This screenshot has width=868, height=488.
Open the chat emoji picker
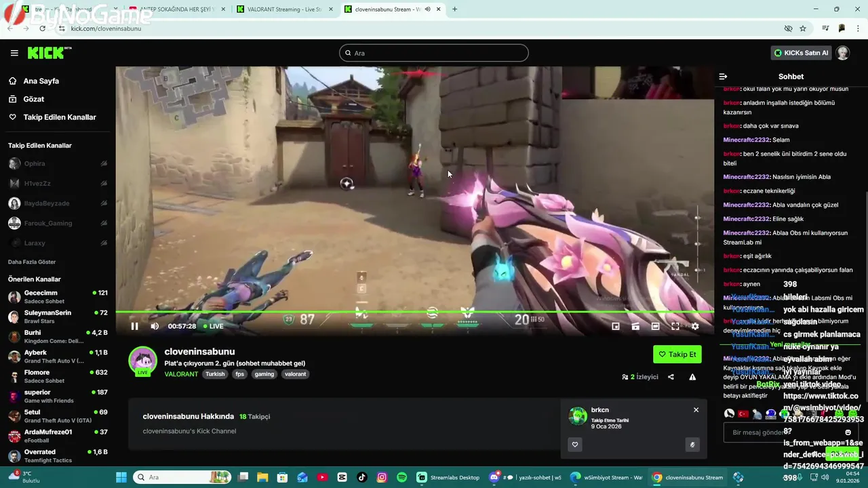[x=848, y=432]
